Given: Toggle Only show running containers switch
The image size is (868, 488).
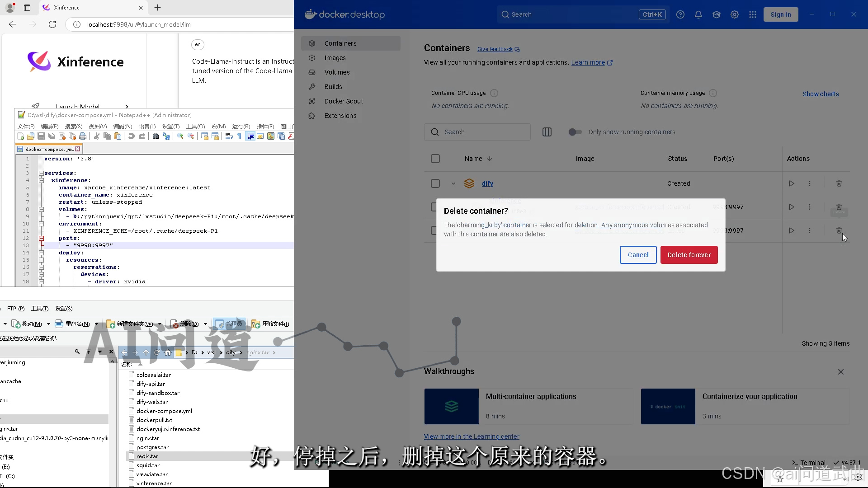Looking at the screenshot, I should (x=575, y=132).
